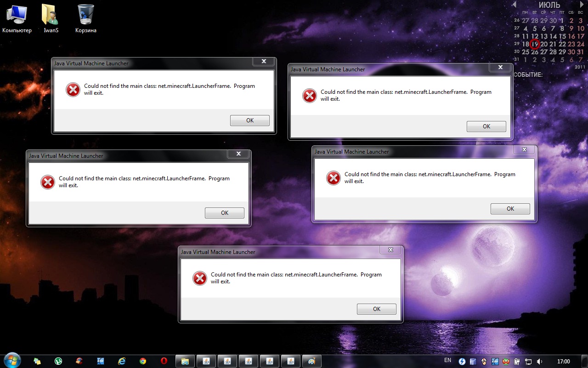Open the Windows Start menu orb
588x368 pixels.
(x=12, y=360)
